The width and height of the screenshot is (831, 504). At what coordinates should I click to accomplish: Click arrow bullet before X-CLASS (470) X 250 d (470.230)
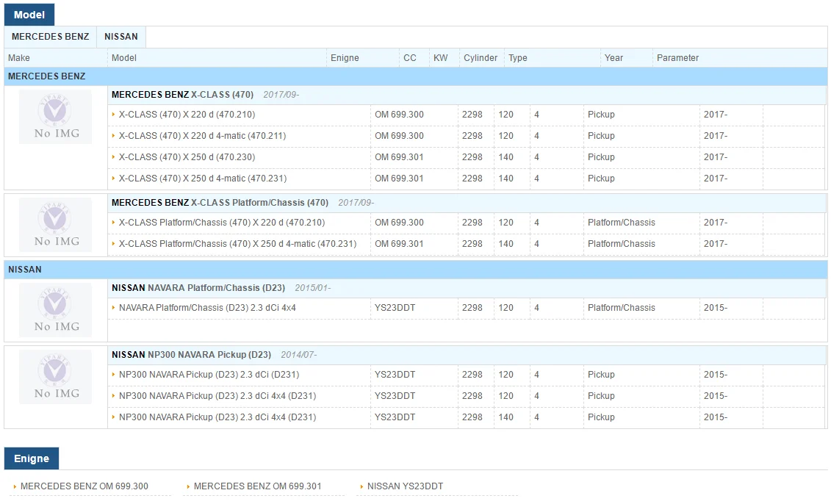click(113, 157)
